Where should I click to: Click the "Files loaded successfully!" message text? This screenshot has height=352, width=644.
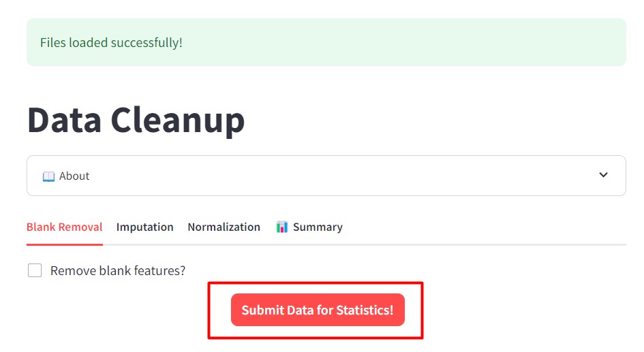[111, 43]
